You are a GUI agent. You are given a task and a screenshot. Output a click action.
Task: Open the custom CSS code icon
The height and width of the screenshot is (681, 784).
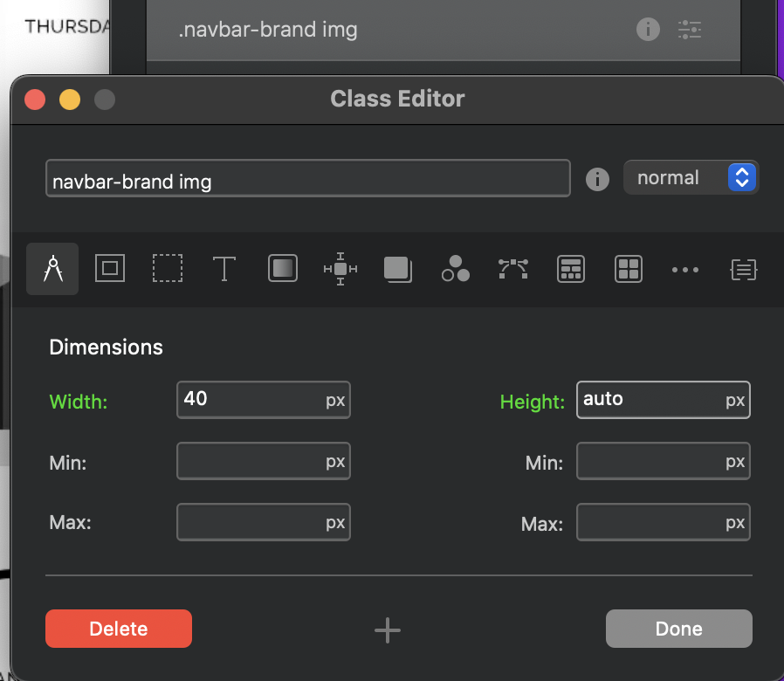743,269
